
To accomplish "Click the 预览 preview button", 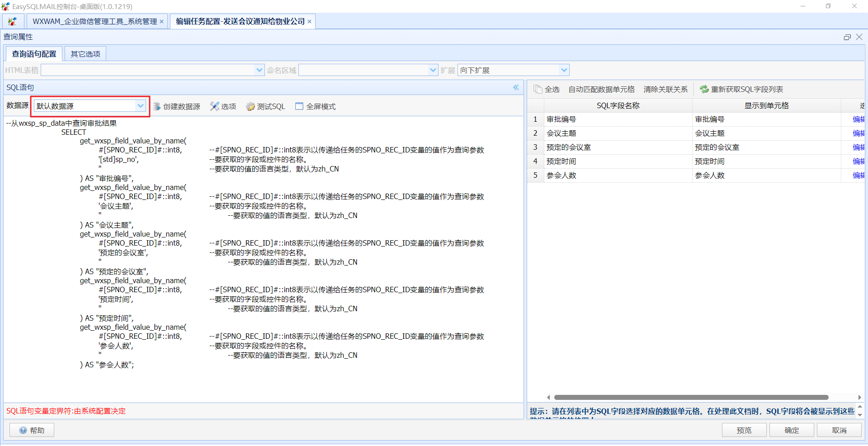I will click(744, 430).
